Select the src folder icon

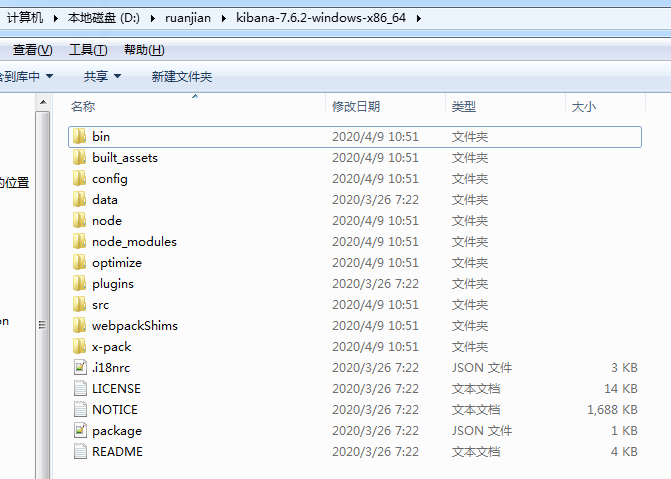click(x=80, y=304)
